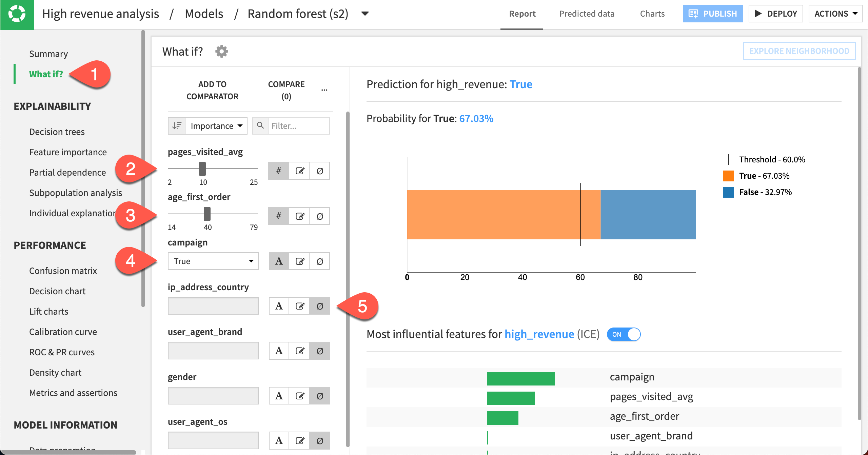Click the PUBLISH button
Screen dimensions: 868x455
[713, 14]
